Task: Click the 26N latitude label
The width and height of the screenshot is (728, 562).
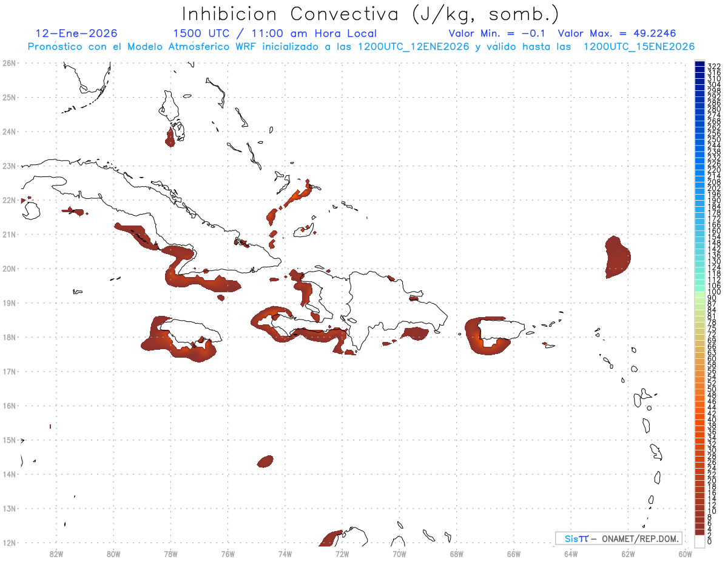Action: tap(9, 63)
